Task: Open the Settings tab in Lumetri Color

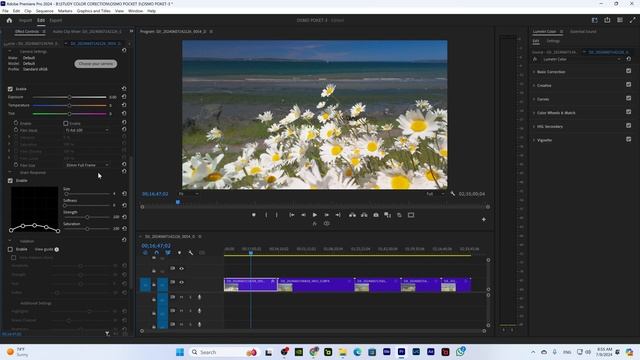Action: click(553, 41)
